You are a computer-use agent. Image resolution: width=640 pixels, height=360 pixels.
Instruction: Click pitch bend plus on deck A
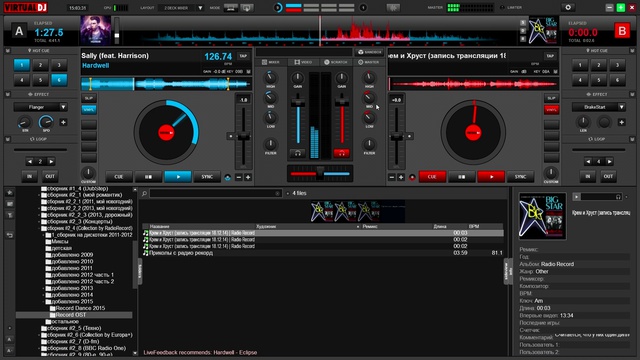pos(248,177)
